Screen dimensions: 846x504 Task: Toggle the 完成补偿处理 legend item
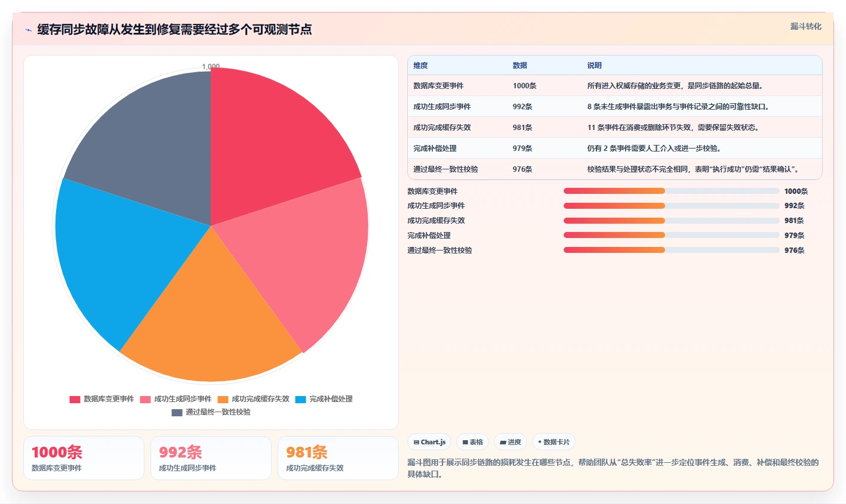coord(324,400)
